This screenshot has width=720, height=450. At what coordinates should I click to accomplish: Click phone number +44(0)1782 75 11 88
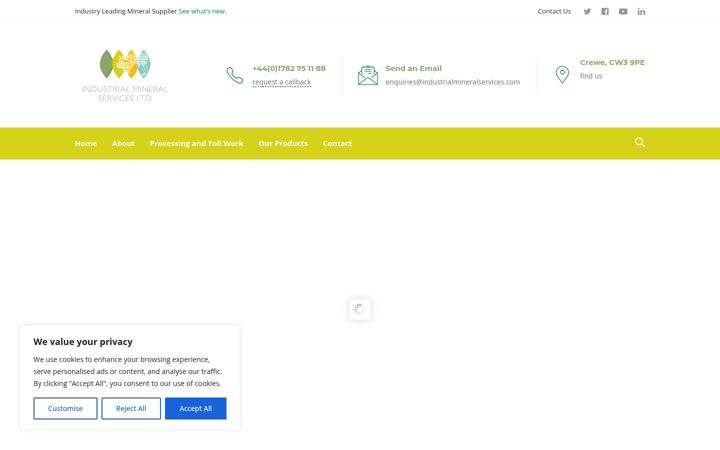pos(289,68)
